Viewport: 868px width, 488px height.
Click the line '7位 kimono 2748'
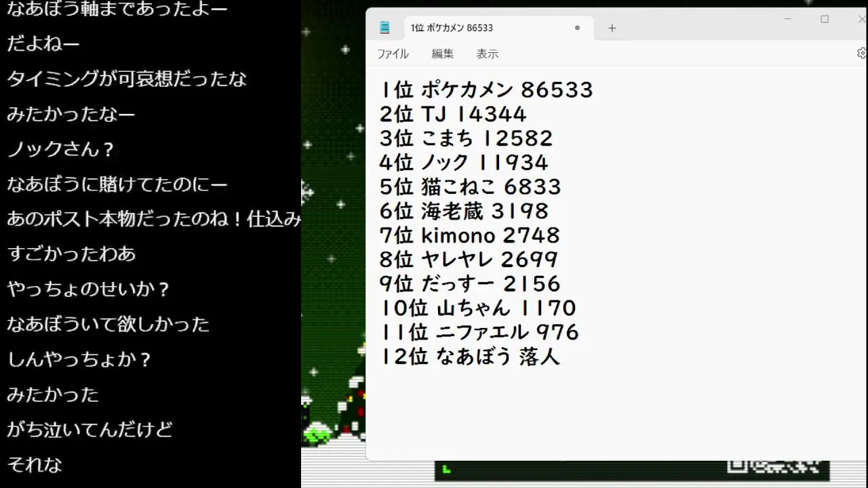coord(469,235)
